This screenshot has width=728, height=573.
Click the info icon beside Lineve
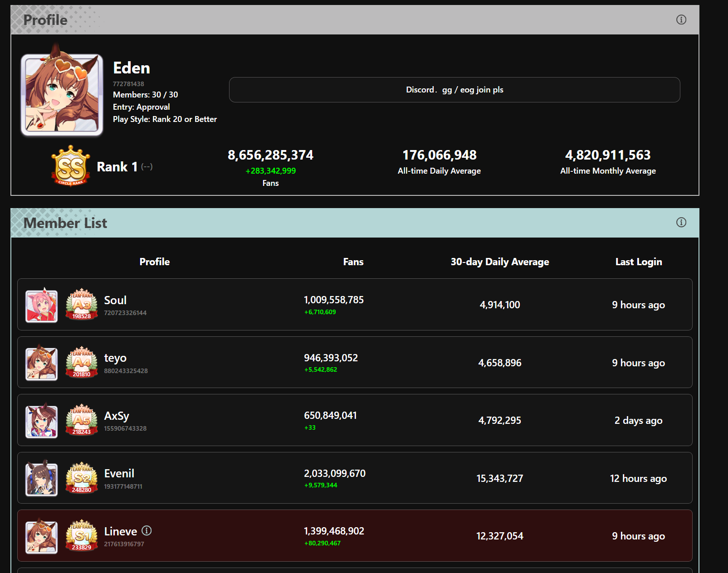click(147, 530)
